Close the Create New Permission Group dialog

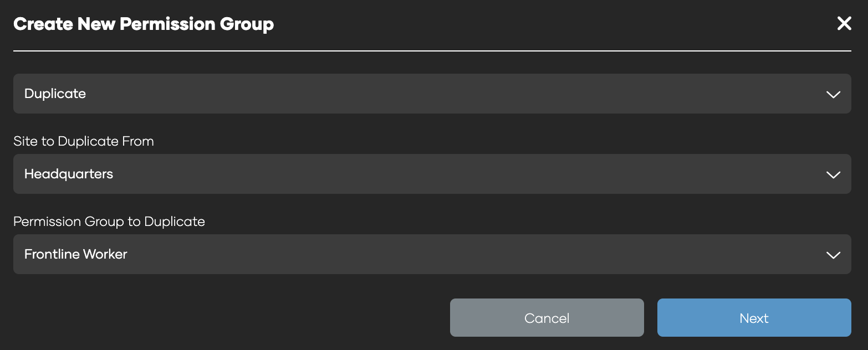844,24
